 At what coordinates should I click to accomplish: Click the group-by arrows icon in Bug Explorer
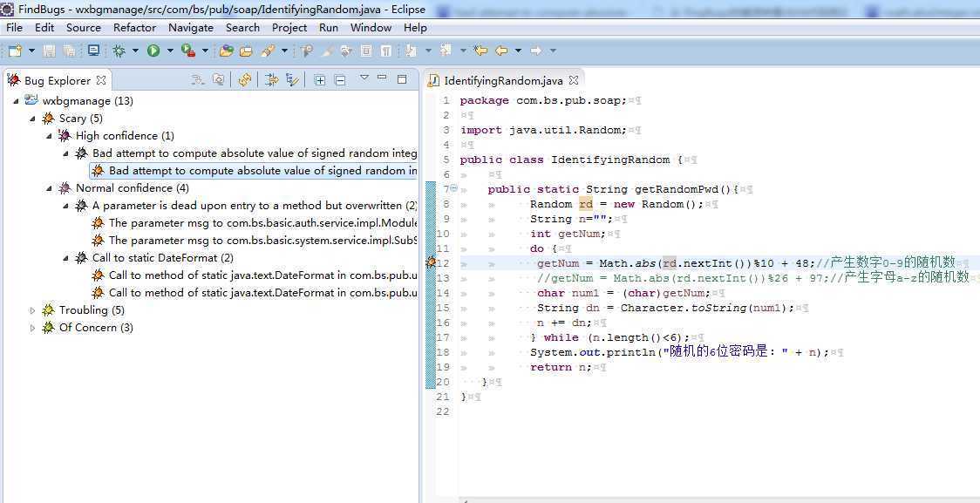click(271, 80)
